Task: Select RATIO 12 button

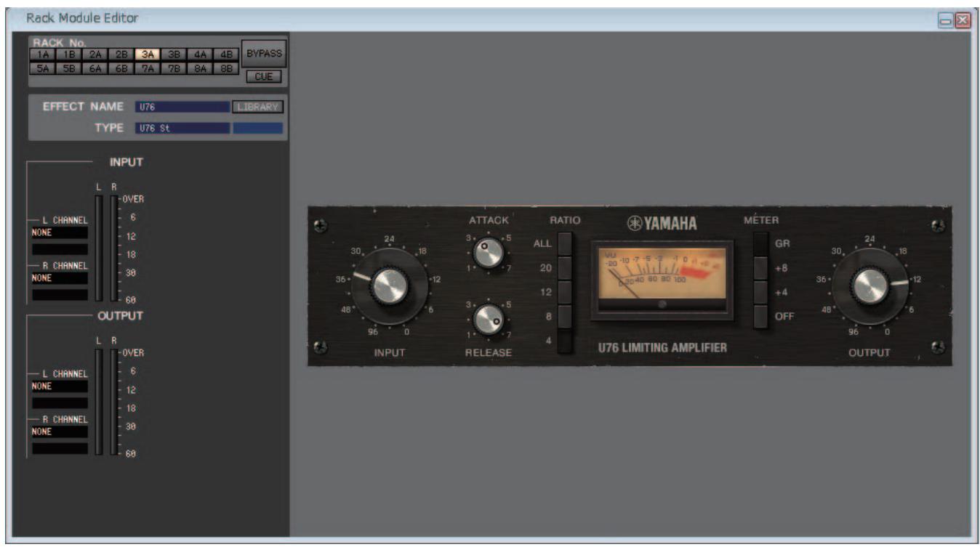Action: (565, 292)
